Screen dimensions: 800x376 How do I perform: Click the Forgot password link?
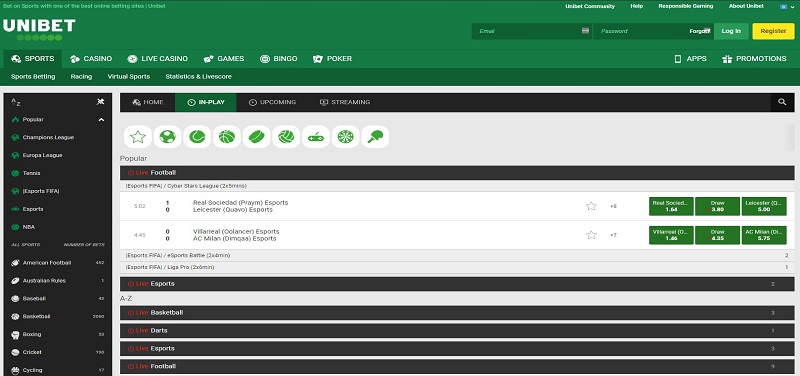pos(699,31)
